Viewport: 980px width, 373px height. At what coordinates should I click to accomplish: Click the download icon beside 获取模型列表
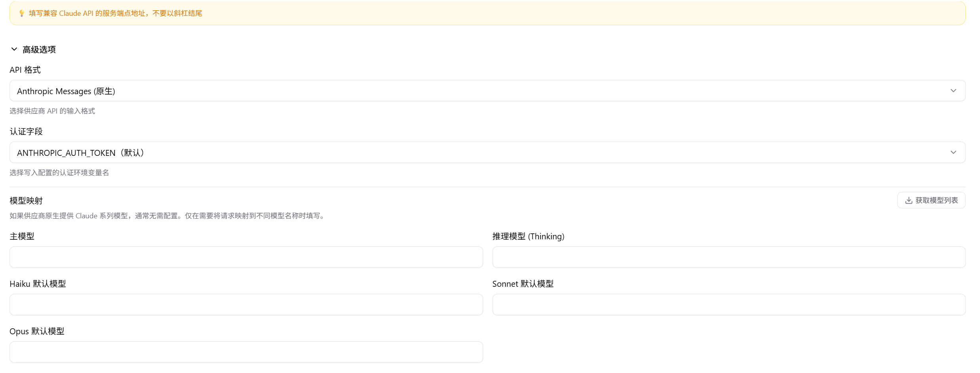[909, 201]
